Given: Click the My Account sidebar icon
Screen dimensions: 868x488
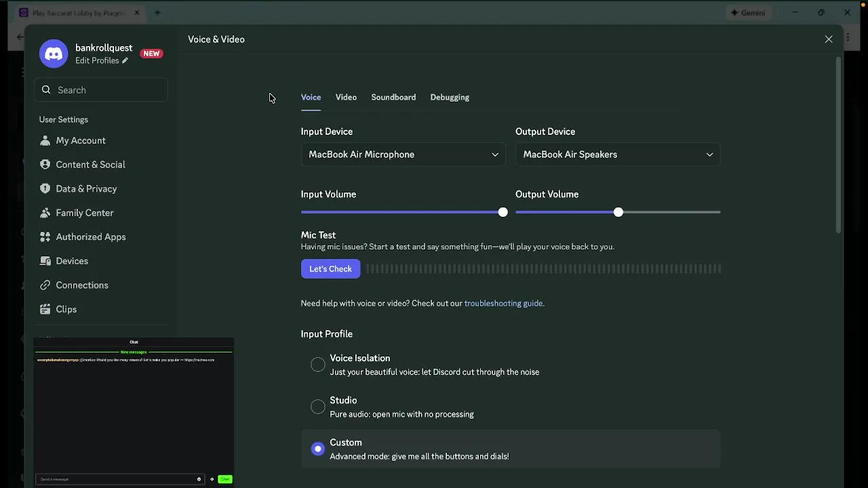Looking at the screenshot, I should (x=45, y=140).
